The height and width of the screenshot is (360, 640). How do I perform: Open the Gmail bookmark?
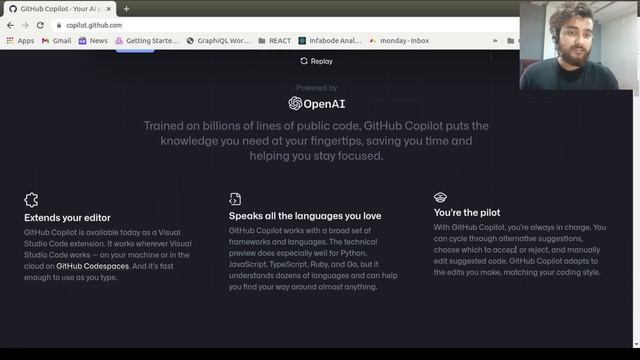(x=57, y=41)
